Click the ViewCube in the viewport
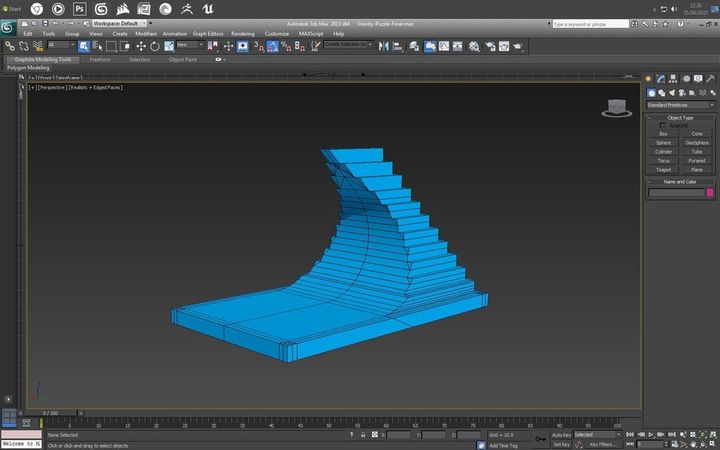Image resolution: width=720 pixels, height=450 pixels. point(615,107)
